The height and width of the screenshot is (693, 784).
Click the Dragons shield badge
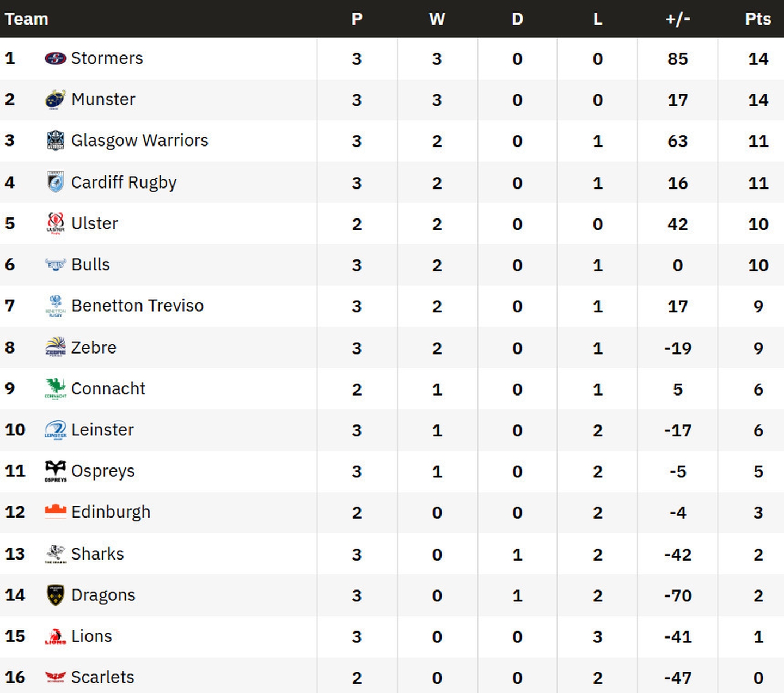pos(55,595)
